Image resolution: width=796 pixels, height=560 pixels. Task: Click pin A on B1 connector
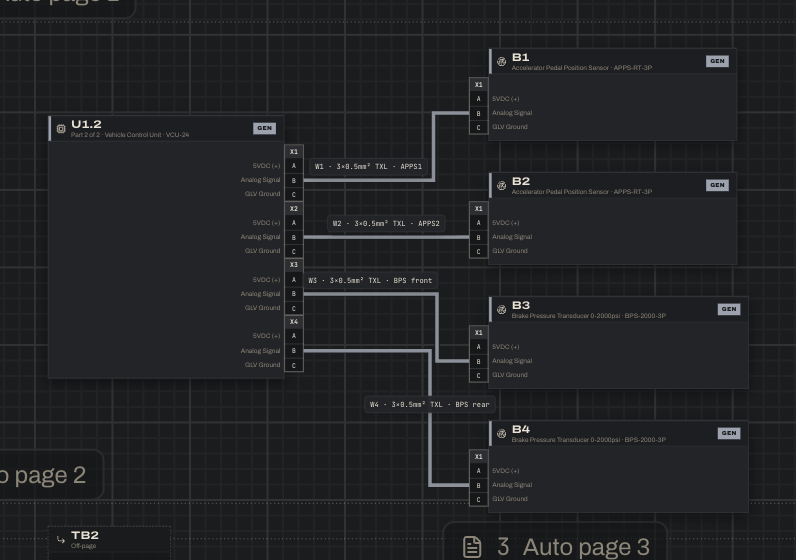[479, 99]
